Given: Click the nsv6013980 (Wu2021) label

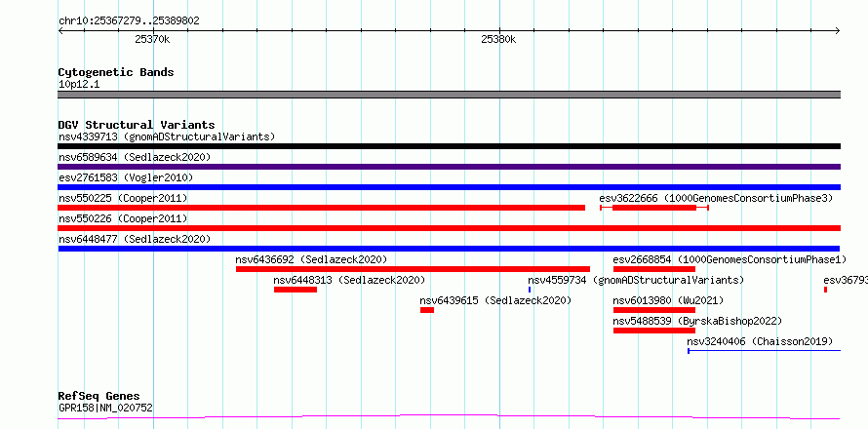Looking at the screenshot, I should (x=668, y=300).
